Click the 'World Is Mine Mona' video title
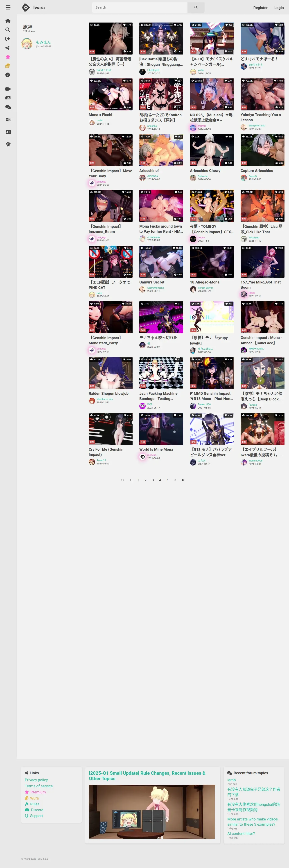The height and width of the screenshot is (868, 289). click(156, 449)
